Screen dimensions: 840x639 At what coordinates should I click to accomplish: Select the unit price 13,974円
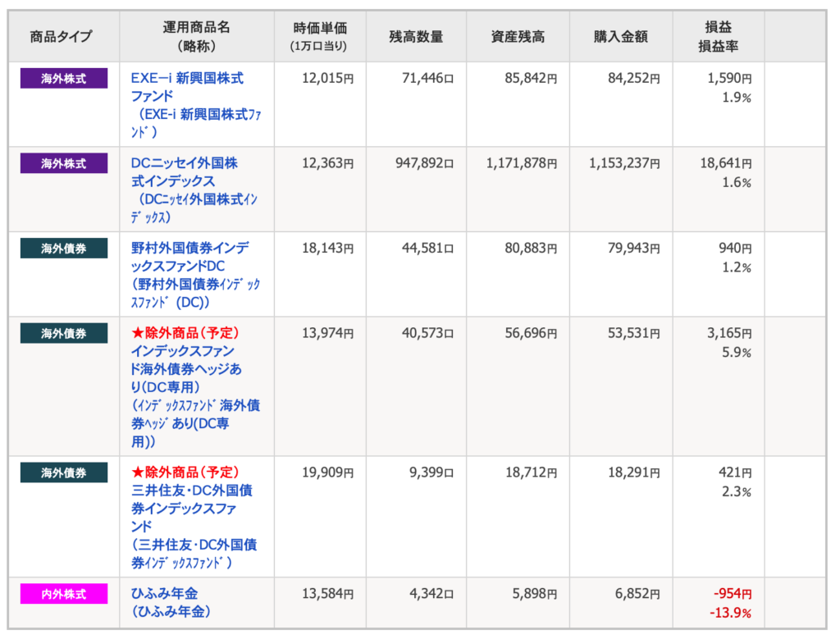(328, 333)
